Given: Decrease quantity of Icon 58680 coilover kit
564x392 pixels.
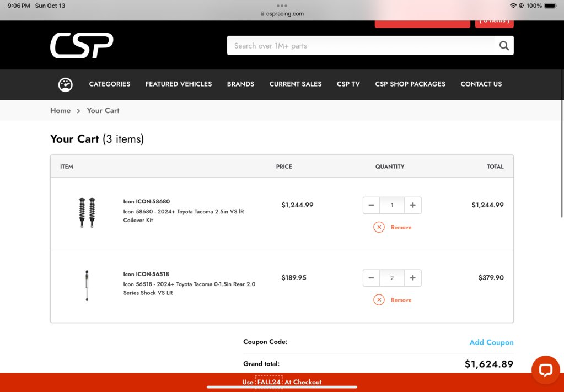Looking at the screenshot, I should [371, 205].
